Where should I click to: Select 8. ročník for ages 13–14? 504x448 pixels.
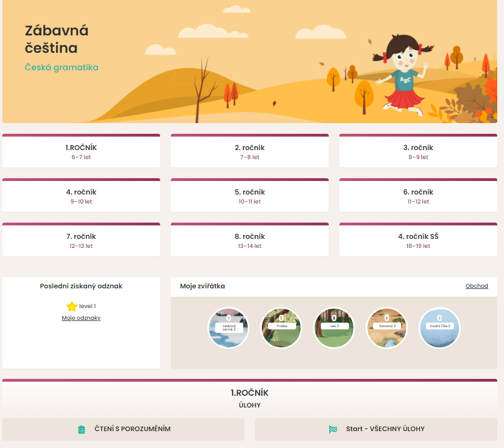click(249, 241)
